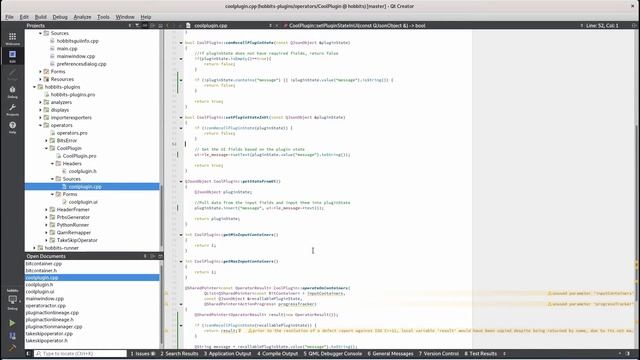Split the Open Documents panel
The height and width of the screenshot is (360, 640).
click(x=153, y=256)
